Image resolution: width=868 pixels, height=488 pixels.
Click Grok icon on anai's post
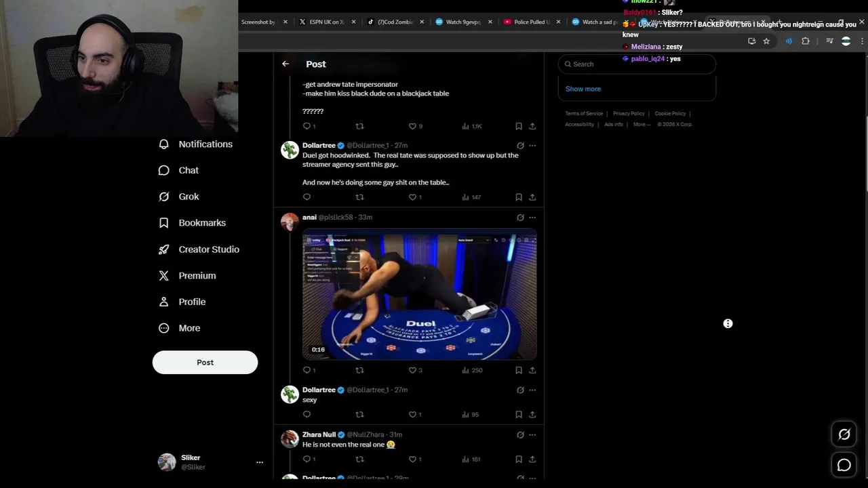[520, 218]
